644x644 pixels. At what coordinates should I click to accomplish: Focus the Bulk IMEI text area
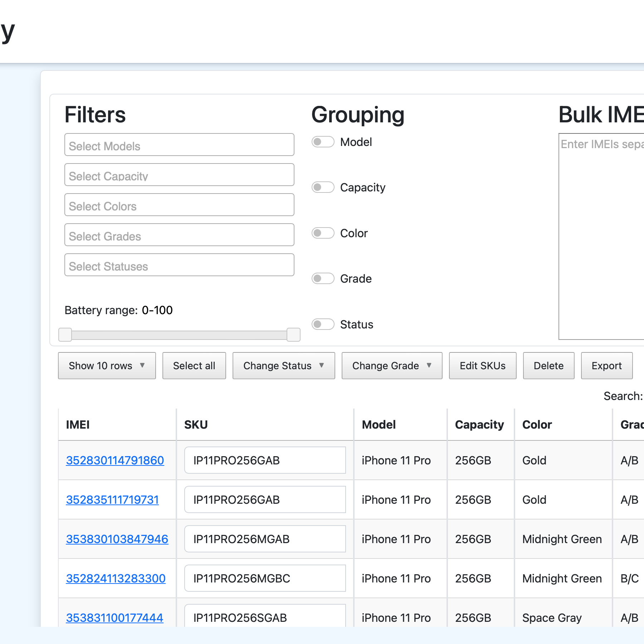coord(601,236)
